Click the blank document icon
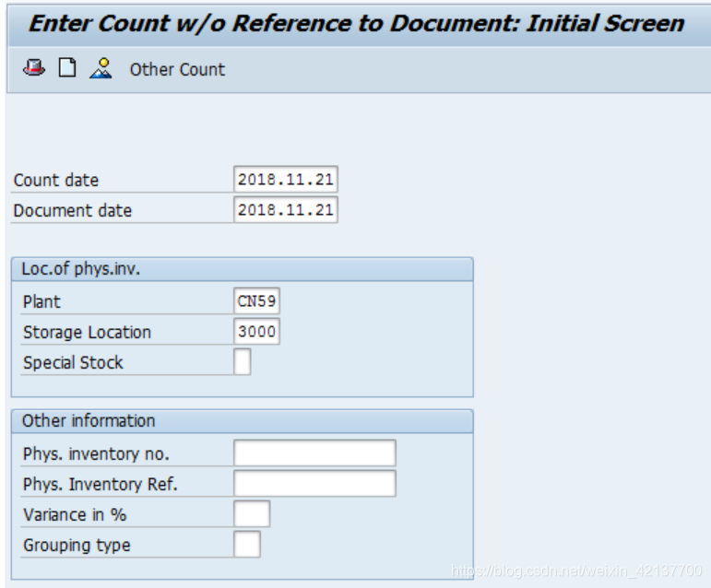 (x=67, y=68)
